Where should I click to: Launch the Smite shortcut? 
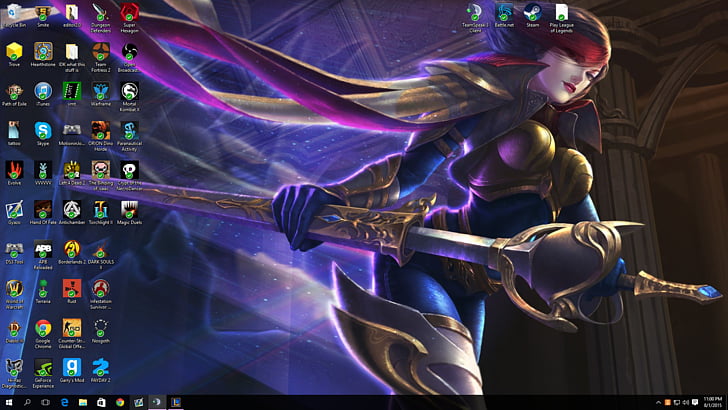click(x=43, y=15)
